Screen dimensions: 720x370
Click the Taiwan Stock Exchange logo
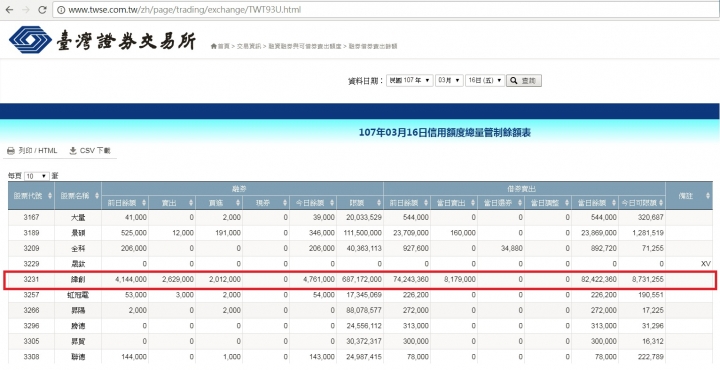(x=102, y=40)
